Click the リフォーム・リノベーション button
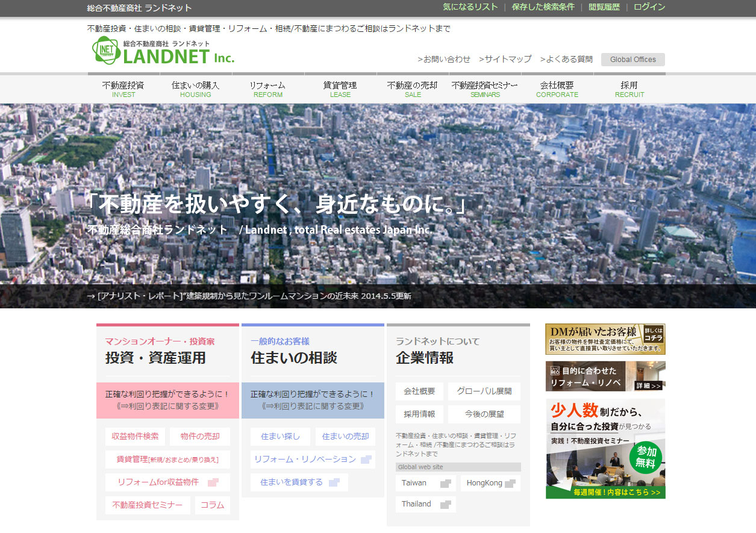This screenshot has width=756, height=533. 313,460
